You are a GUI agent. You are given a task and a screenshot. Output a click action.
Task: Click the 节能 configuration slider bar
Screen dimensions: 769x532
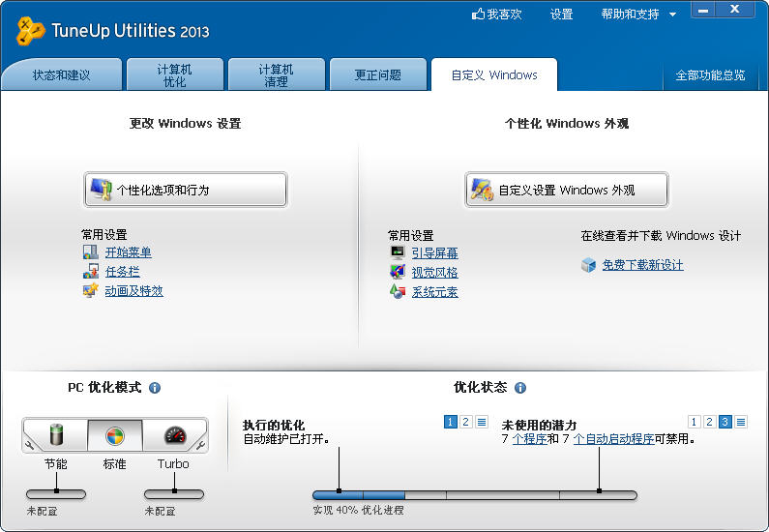click(x=56, y=493)
